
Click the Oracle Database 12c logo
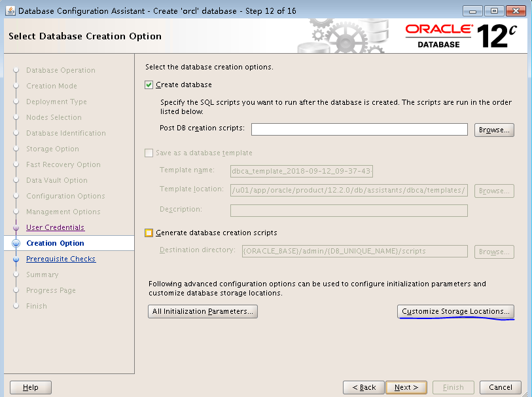(x=461, y=36)
